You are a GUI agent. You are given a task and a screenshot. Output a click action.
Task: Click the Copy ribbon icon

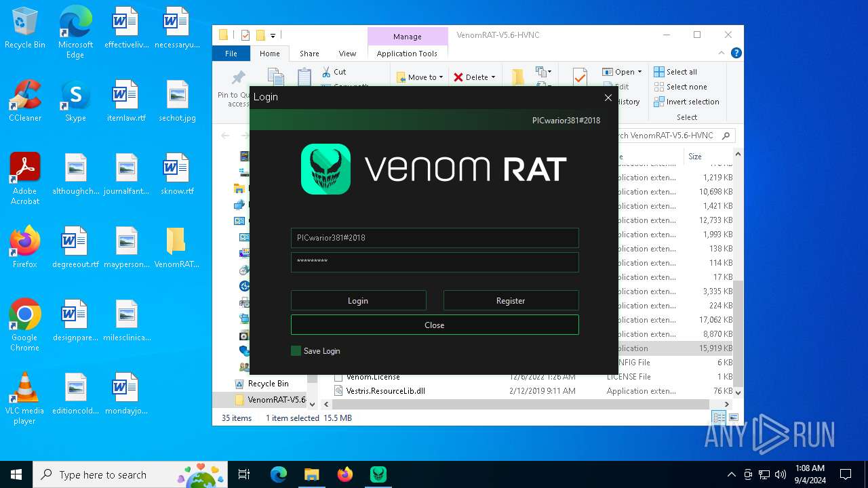275,77
